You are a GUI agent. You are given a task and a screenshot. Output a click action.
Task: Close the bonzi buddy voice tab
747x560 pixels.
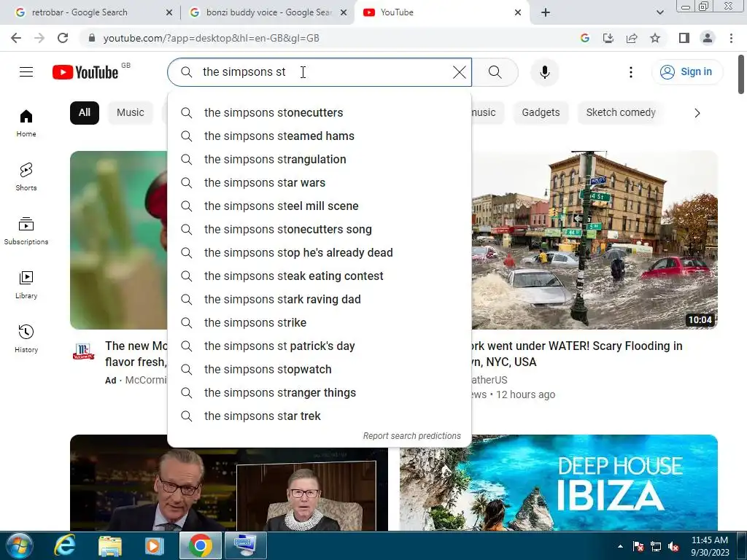(x=344, y=12)
